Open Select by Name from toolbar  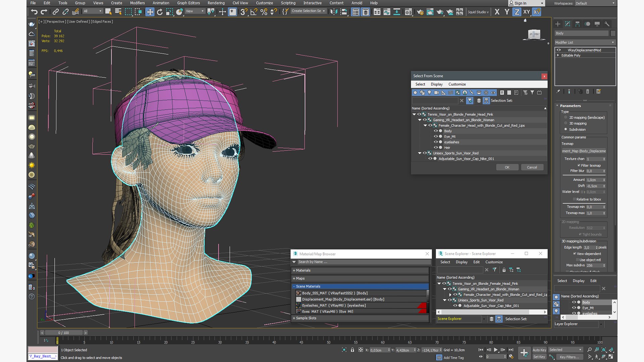coord(118,12)
